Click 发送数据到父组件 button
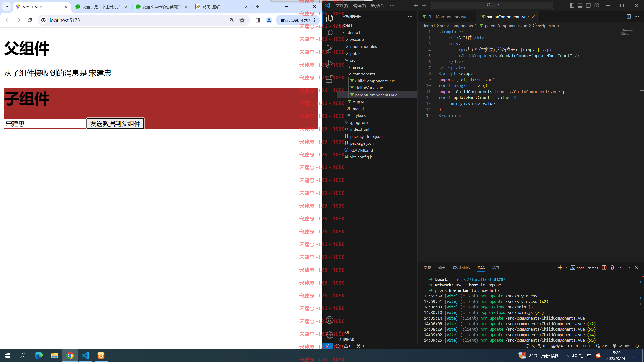Image resolution: width=644 pixels, height=362 pixels. click(115, 124)
